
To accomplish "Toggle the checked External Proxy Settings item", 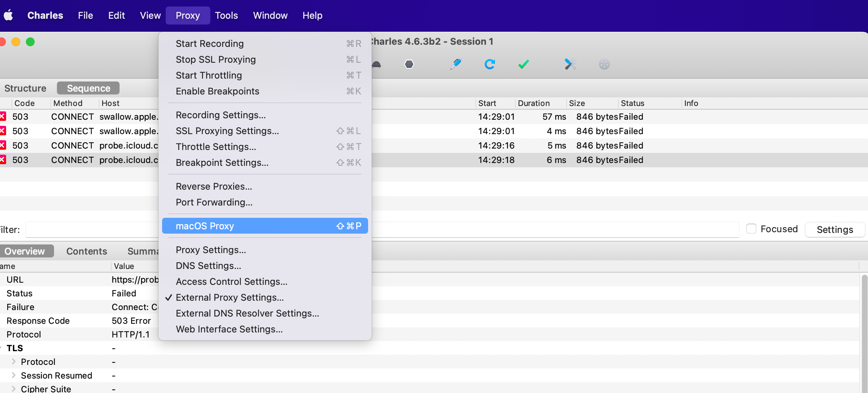I will [265, 297].
